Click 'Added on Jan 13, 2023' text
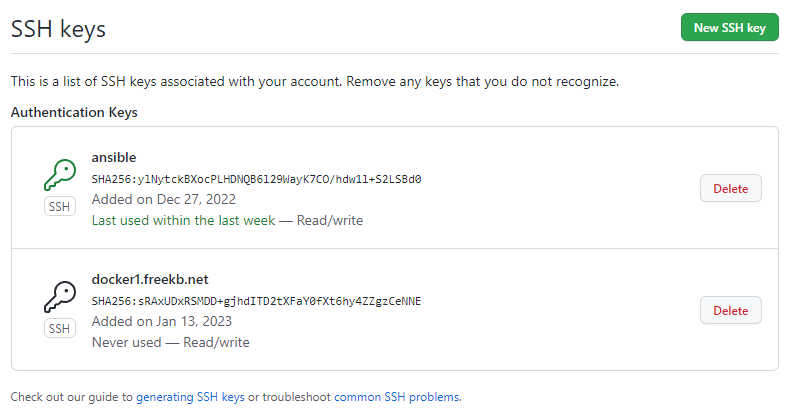789x413 pixels. pos(162,321)
